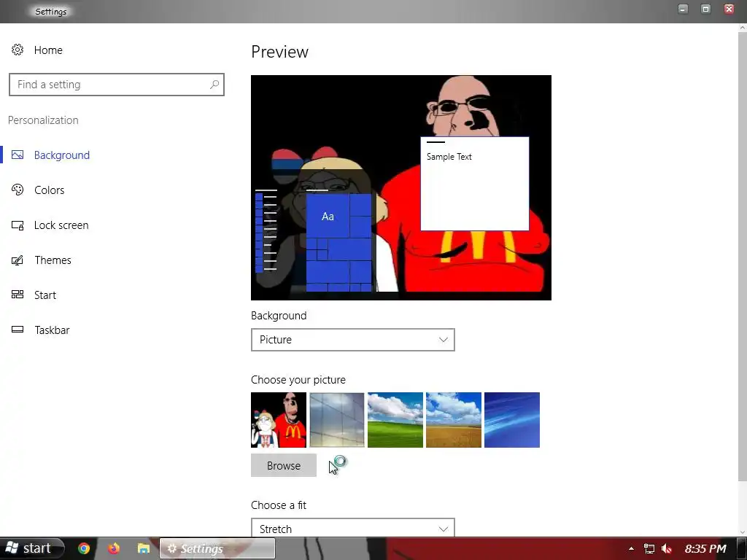This screenshot has width=747, height=560.
Task: Open File Explorer from the taskbar
Action: 144,548
